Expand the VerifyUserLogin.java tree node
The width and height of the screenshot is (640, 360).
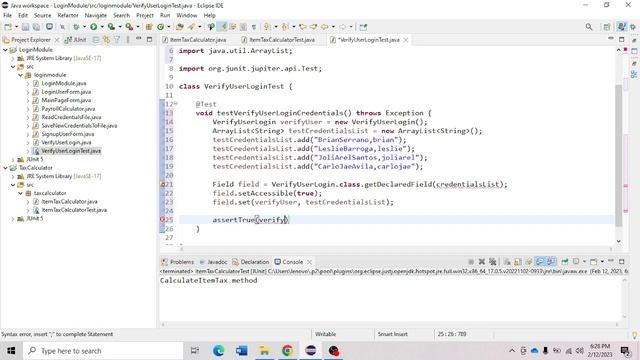point(28,142)
